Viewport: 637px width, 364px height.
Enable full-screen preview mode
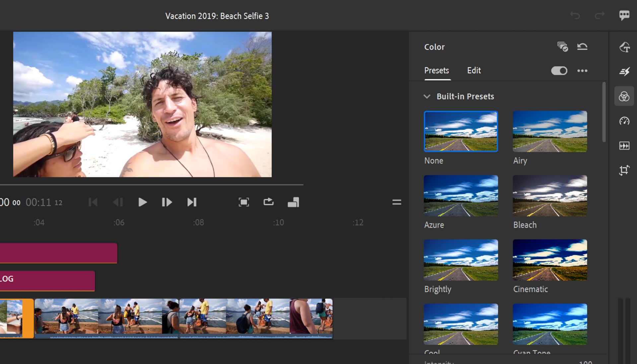[244, 202]
